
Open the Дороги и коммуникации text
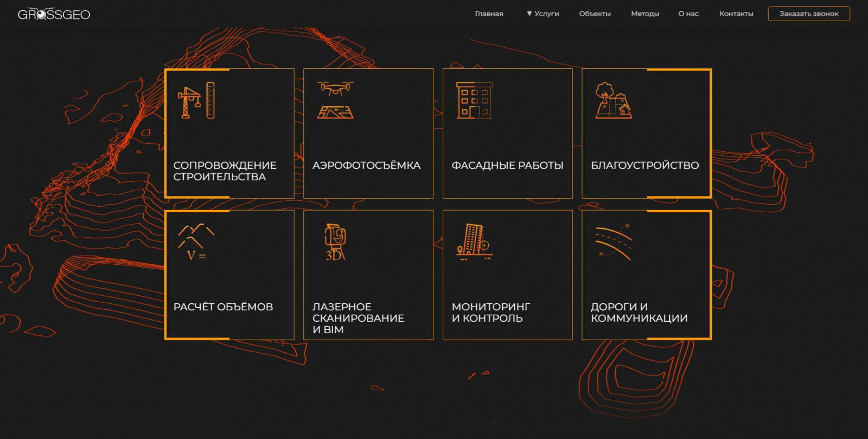[x=639, y=313]
